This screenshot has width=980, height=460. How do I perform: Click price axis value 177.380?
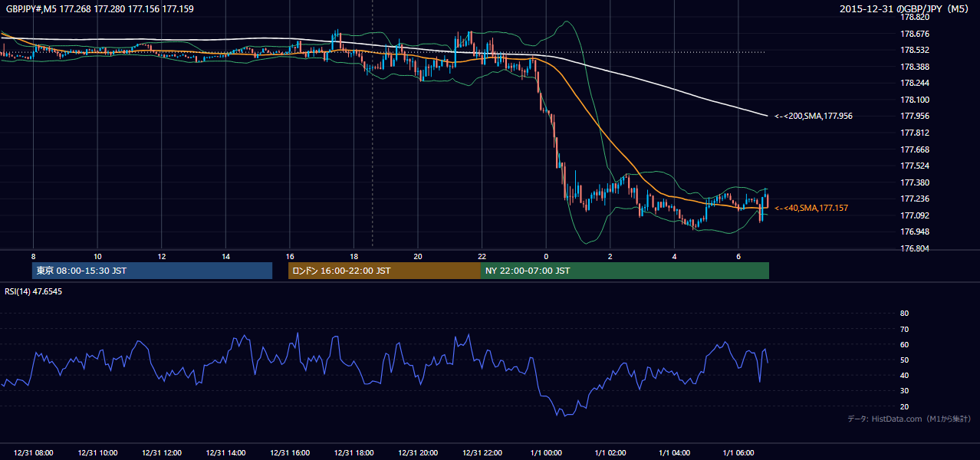[914, 182]
